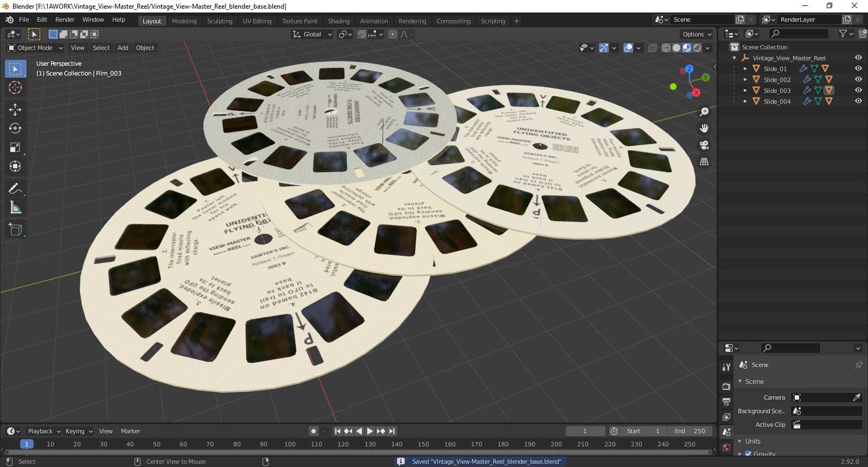Select the Add Cube tool
Image resolution: width=868 pixels, height=467 pixels.
click(15, 229)
